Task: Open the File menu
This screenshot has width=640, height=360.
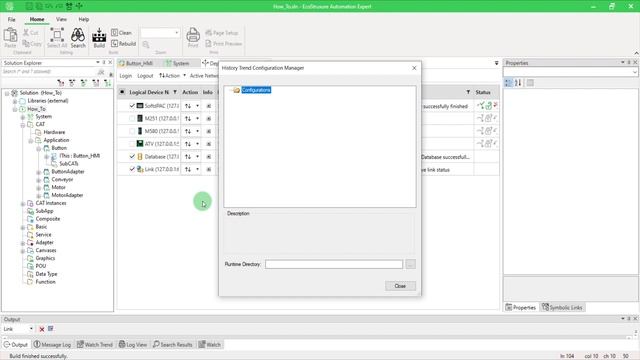Action: pyautogui.click(x=11, y=19)
